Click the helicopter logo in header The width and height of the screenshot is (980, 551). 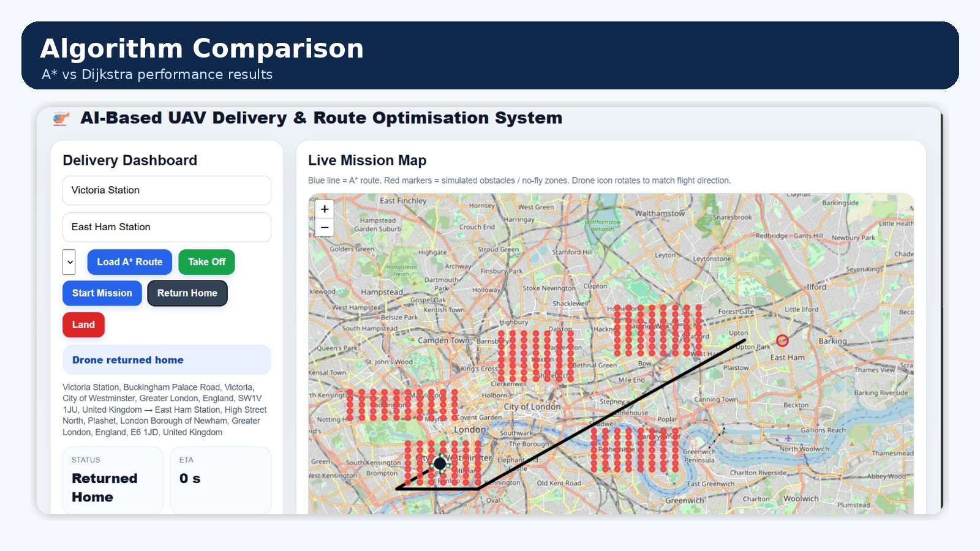coord(61,118)
